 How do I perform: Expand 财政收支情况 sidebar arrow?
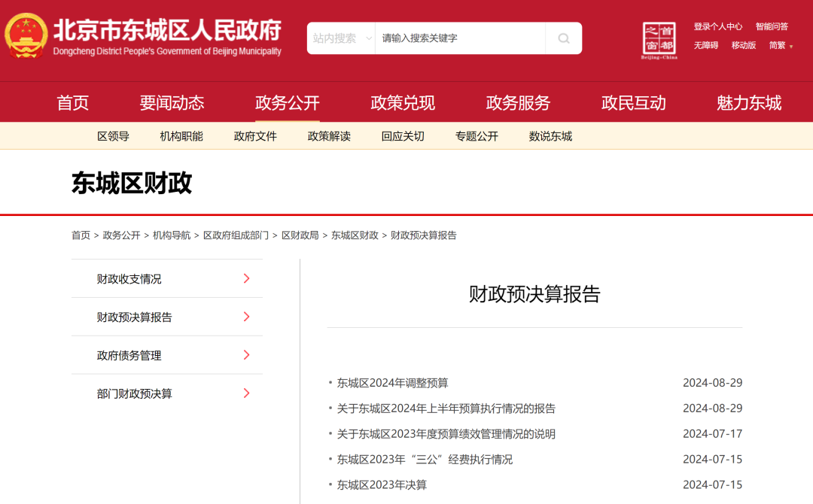point(246,278)
